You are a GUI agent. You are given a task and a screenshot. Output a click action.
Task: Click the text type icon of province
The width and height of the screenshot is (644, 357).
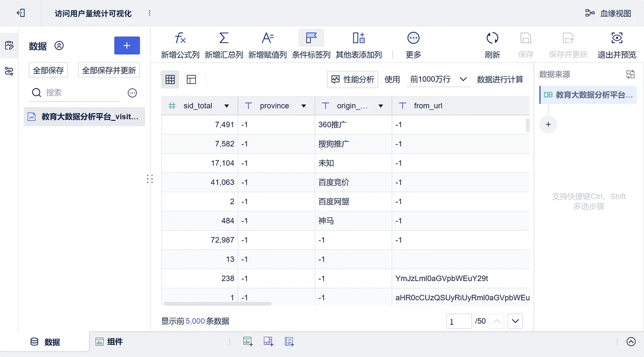[x=248, y=106]
